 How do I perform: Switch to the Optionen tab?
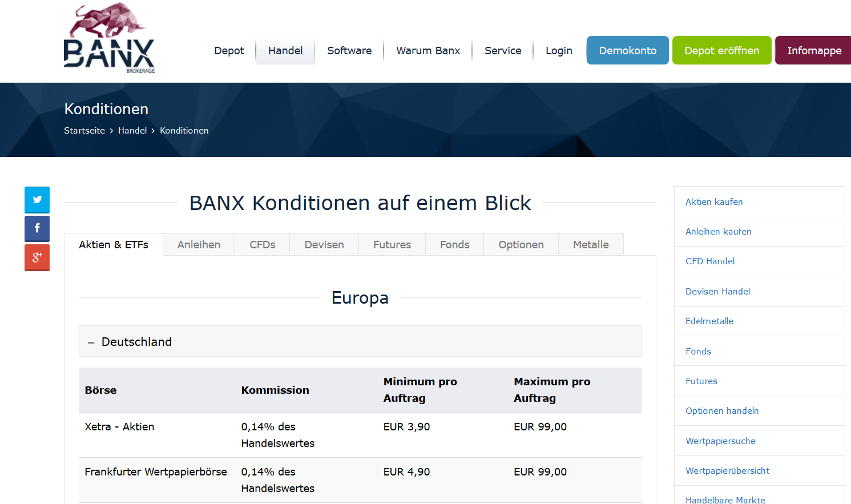click(x=521, y=244)
